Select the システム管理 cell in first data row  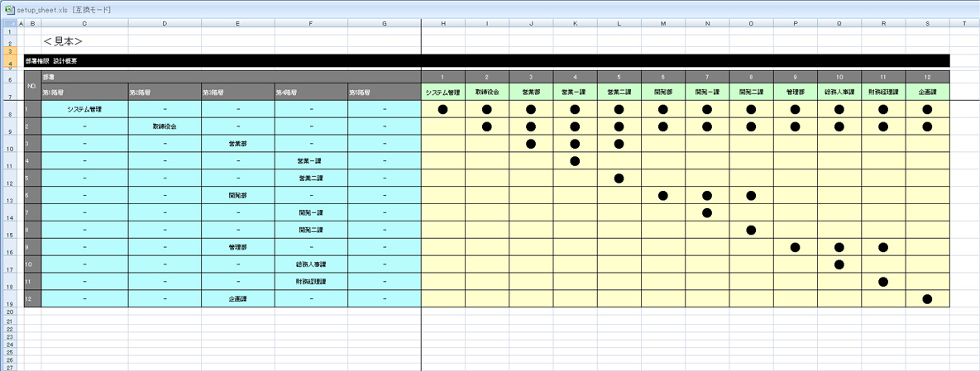[84, 109]
